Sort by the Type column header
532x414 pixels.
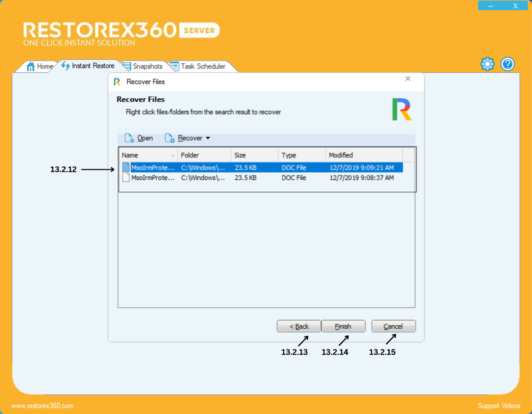[302, 155]
